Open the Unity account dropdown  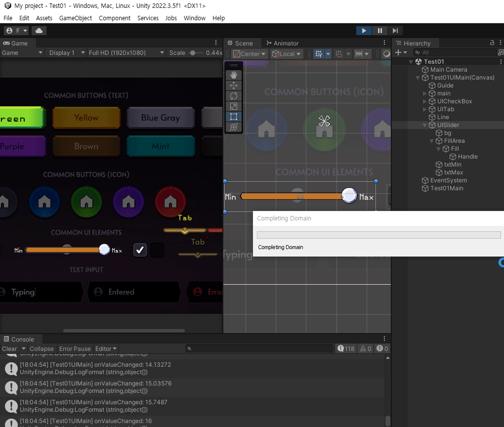click(16, 31)
